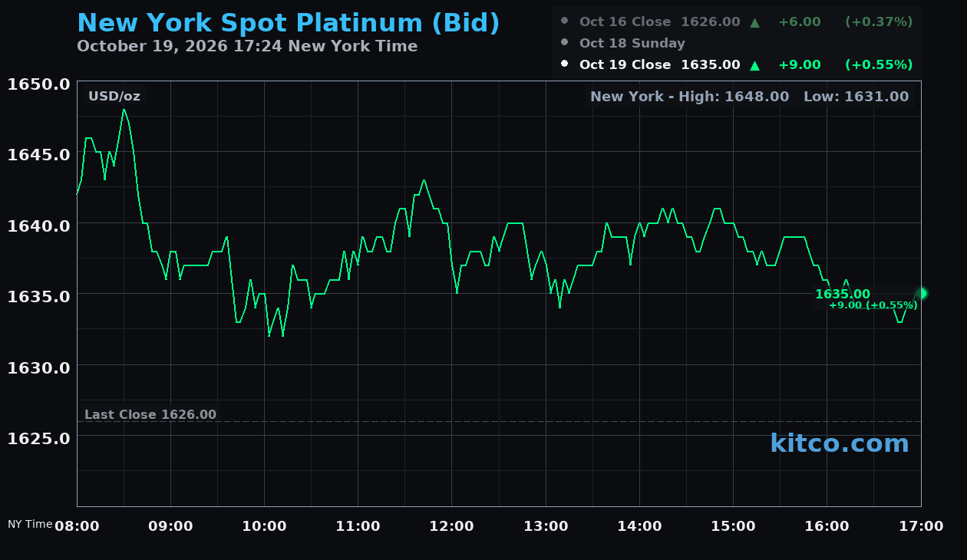Click the +6.00 change for Oct 16
This screenshot has height=560, width=967.
(x=800, y=22)
